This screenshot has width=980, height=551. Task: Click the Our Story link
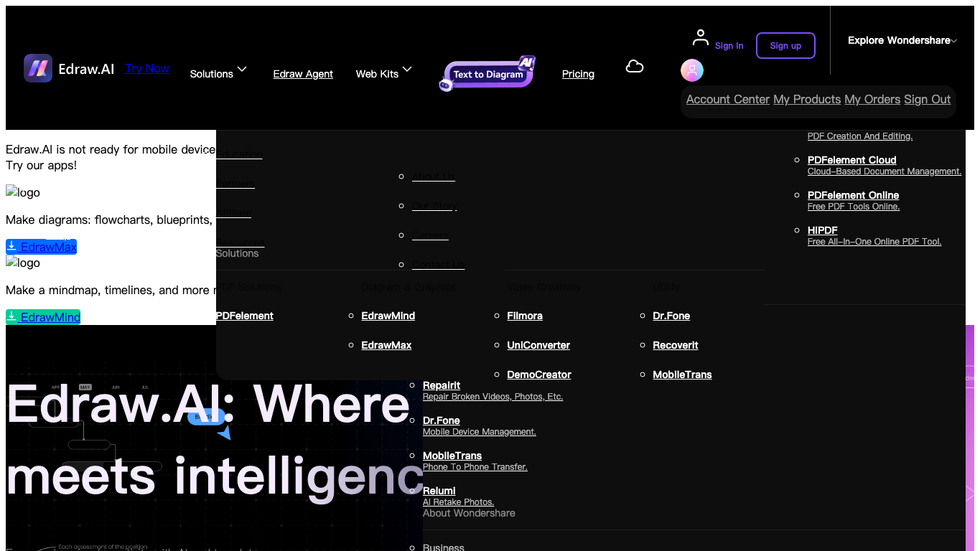434,206
